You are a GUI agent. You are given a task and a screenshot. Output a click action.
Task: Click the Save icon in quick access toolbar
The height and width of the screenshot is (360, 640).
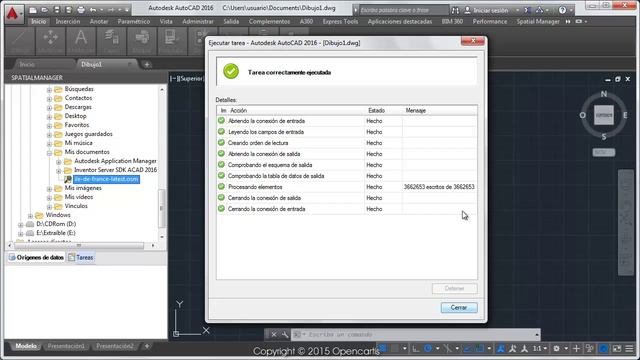pos(57,10)
